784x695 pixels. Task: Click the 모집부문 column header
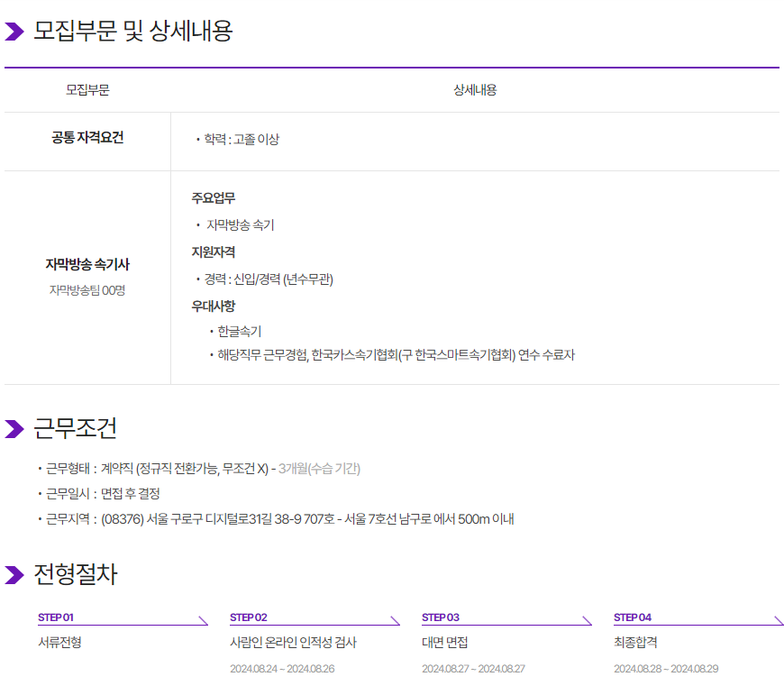87,90
